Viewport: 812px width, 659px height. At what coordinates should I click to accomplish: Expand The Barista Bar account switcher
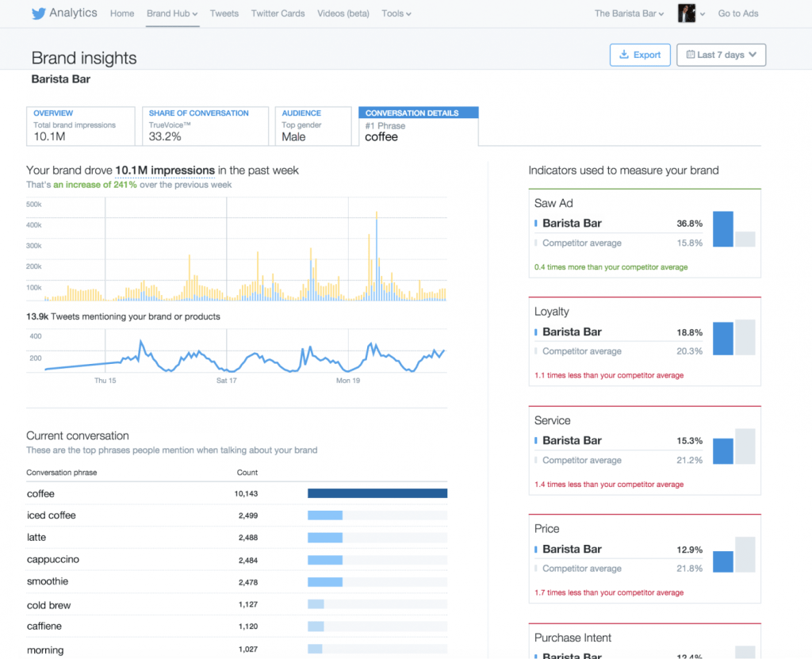(x=628, y=13)
